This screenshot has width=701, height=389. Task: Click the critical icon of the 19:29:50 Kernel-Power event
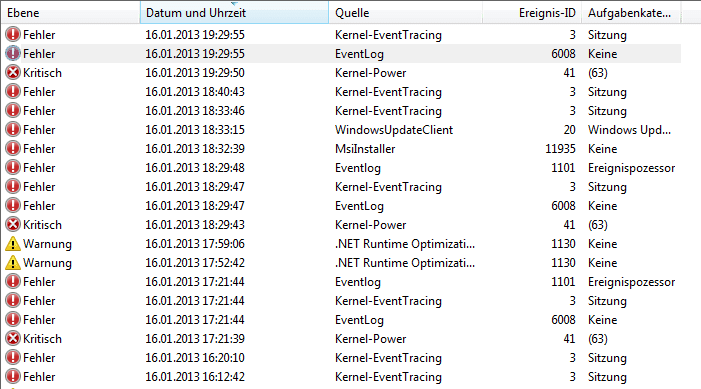pyautogui.click(x=13, y=72)
